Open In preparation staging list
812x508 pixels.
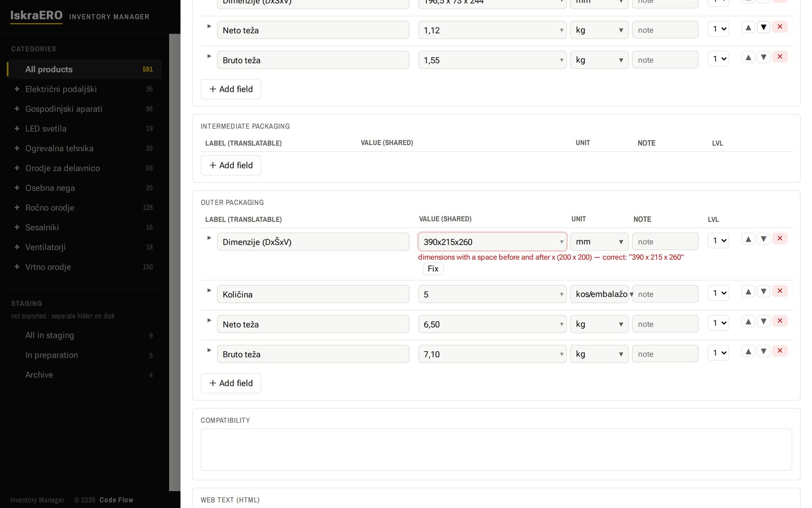(84, 355)
